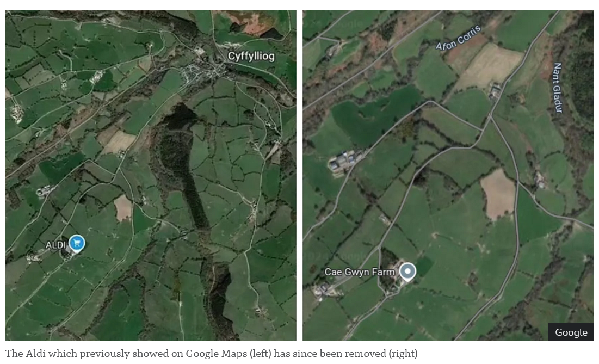Click the Cae Gwyn Farm location pin
This screenshot has width=599, height=364.
pos(407,271)
